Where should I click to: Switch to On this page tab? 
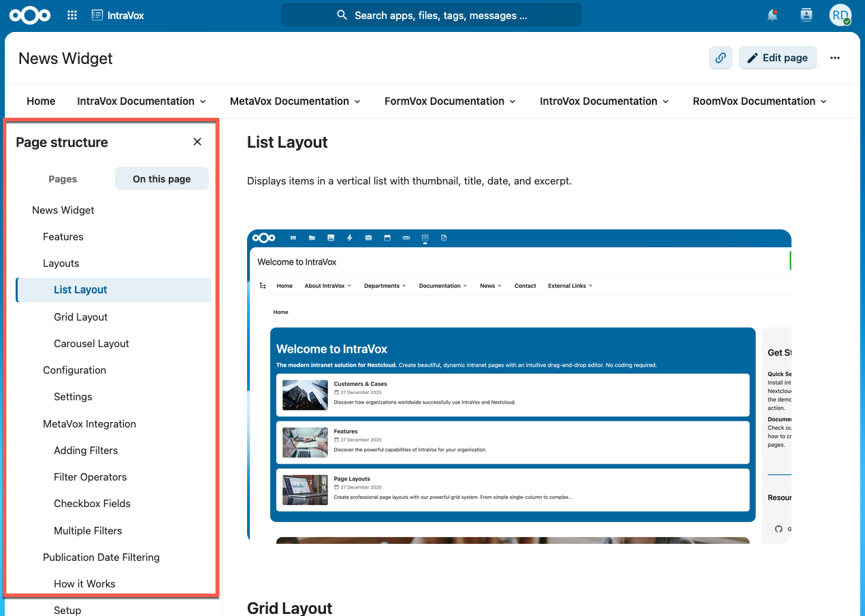coord(162,179)
